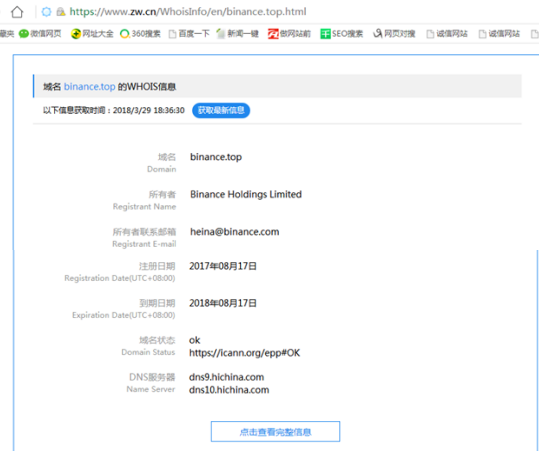Click the address bar URL field
The image size is (539, 451).
(x=188, y=12)
